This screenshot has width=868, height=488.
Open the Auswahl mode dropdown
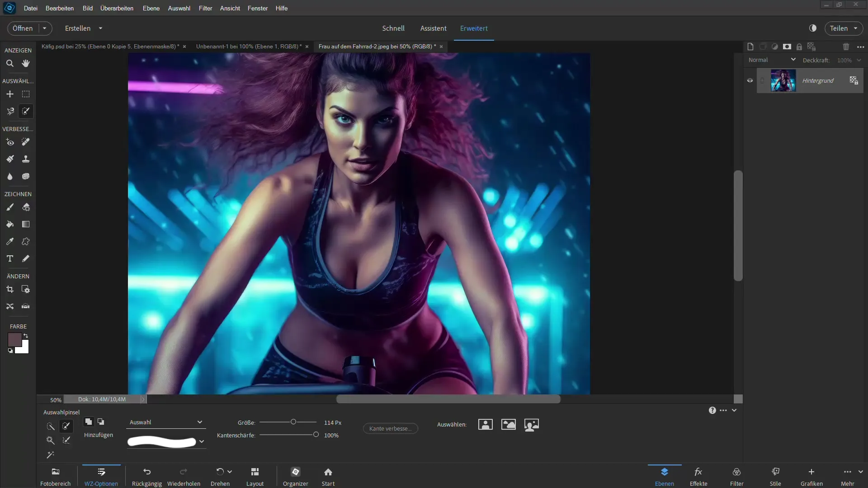click(166, 422)
